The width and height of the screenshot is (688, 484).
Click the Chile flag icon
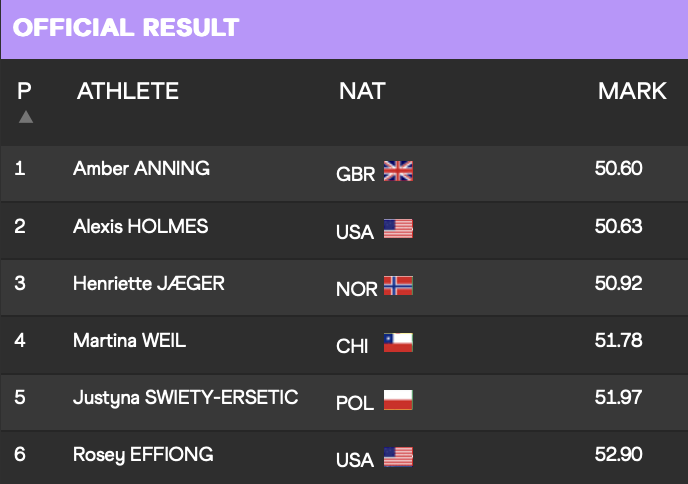pyautogui.click(x=398, y=342)
